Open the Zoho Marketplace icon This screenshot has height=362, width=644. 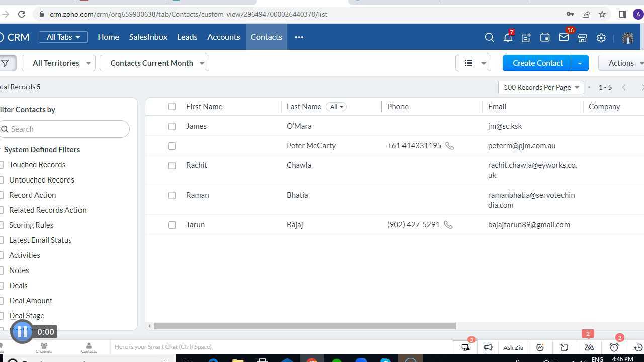pyautogui.click(x=582, y=37)
